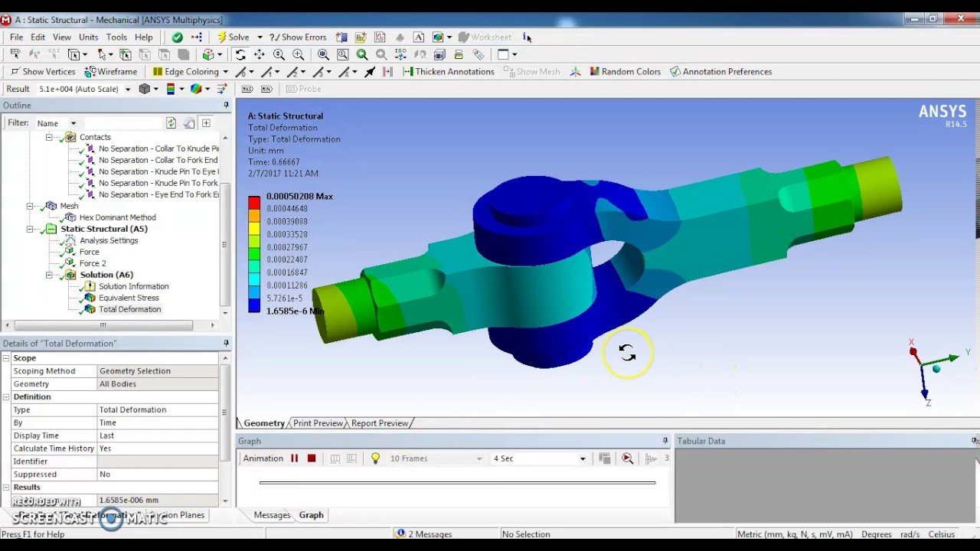Toggle the Max annotation display icon
The height and width of the screenshot is (551, 980).
pyautogui.click(x=247, y=89)
